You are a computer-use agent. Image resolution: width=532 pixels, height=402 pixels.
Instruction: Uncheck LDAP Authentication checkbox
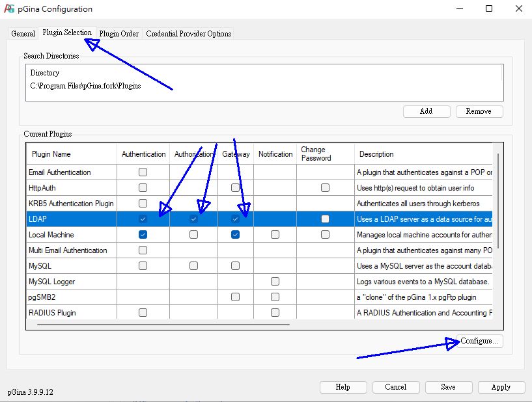[x=143, y=219]
